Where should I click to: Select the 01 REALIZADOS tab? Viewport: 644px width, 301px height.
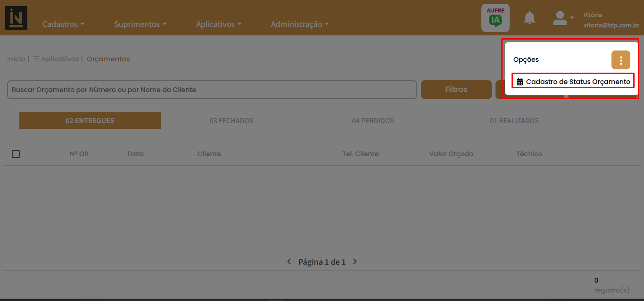pyautogui.click(x=514, y=121)
